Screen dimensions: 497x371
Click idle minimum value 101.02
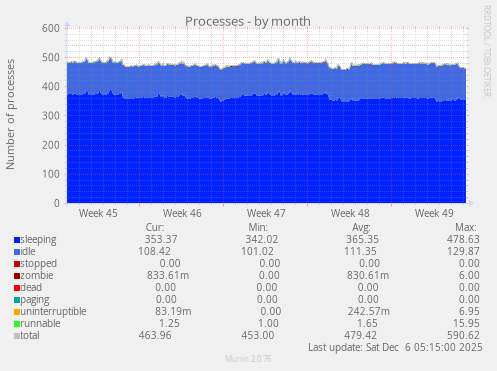pyautogui.click(x=257, y=251)
